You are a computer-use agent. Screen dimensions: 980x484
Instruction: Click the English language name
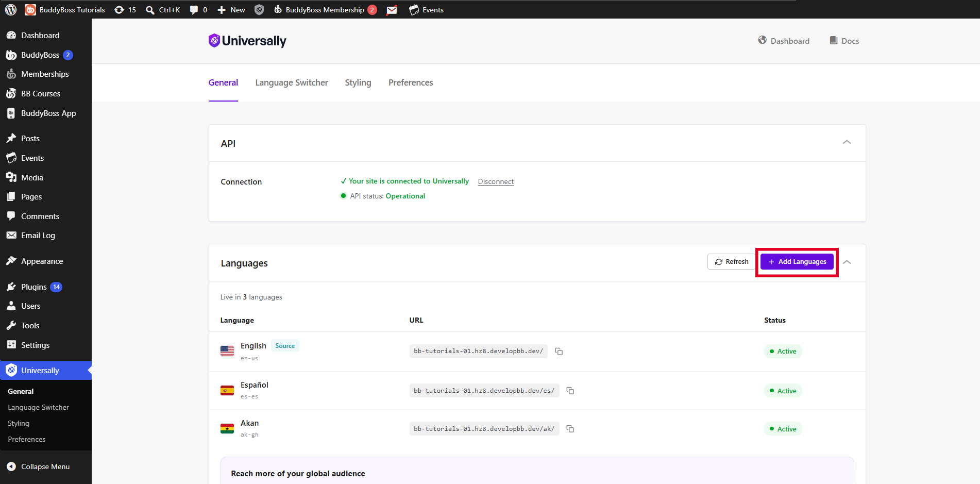pyautogui.click(x=253, y=346)
